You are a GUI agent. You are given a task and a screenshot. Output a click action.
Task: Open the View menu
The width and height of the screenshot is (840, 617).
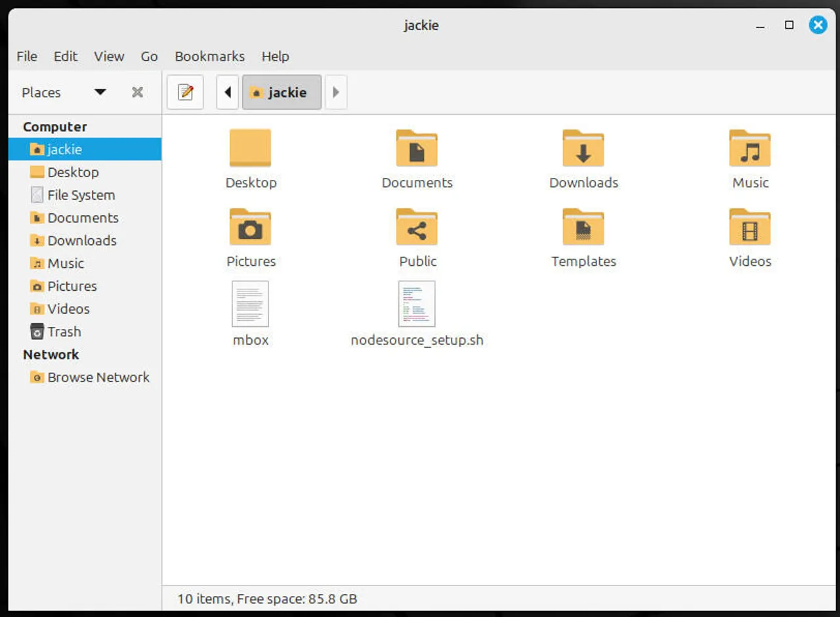tap(109, 56)
